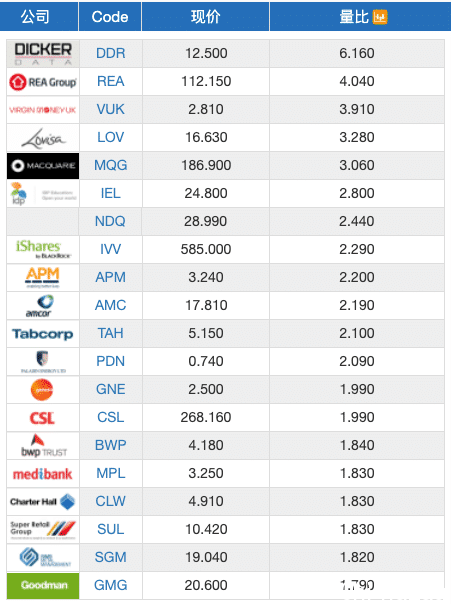Click the orange chart icon beside 量比
Viewport: 451px width, 604px height.
[x=379, y=17]
